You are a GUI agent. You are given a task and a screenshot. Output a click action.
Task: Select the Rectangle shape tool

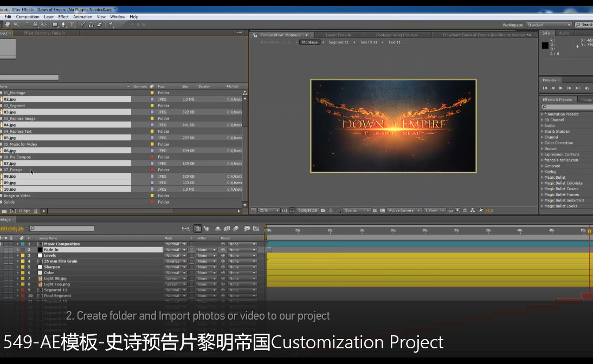[x=55, y=24]
